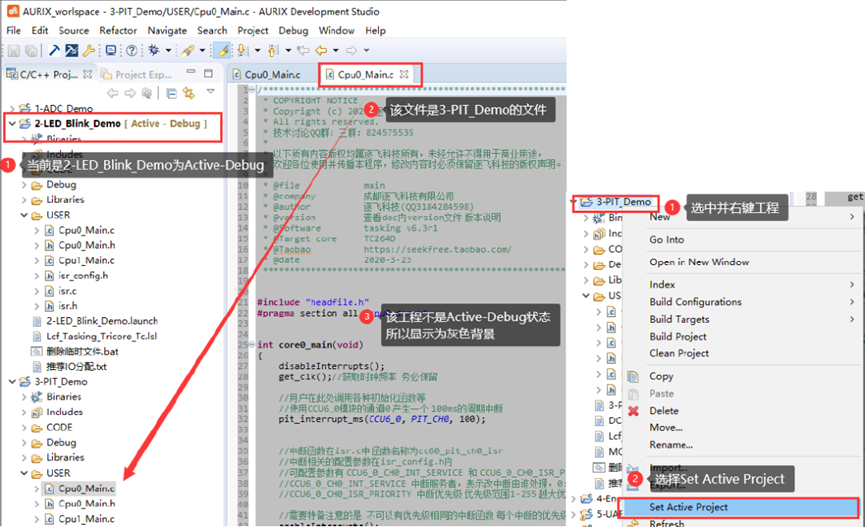Viewport: 865px width, 527px height.
Task: Select Cpu1_Main.c under 2-LED_Blink_Demo USER
Action: [86, 260]
